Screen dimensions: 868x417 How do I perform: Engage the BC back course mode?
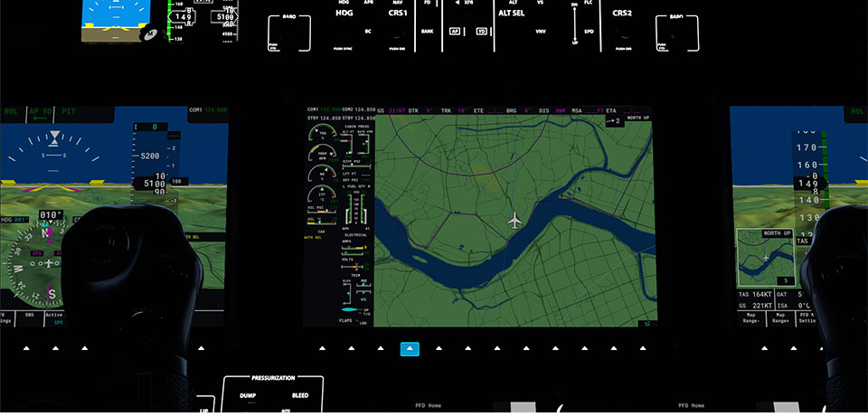point(368,31)
